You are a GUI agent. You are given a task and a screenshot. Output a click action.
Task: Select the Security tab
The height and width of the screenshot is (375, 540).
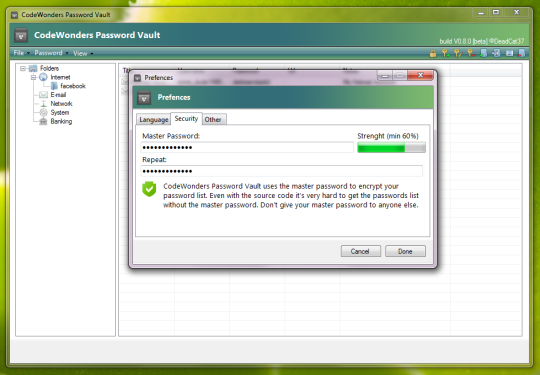(x=186, y=118)
